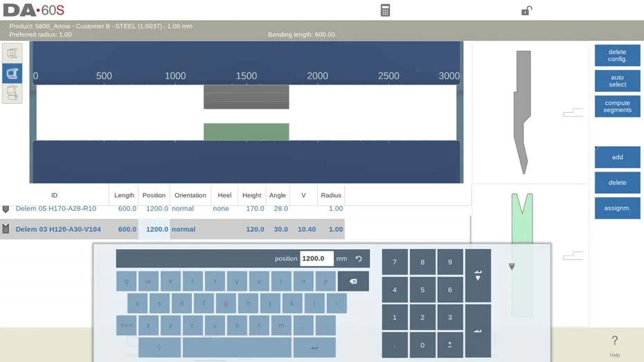Click die icon beside Delem 03 row
Viewport: 644px width, 362px height.
point(6,228)
